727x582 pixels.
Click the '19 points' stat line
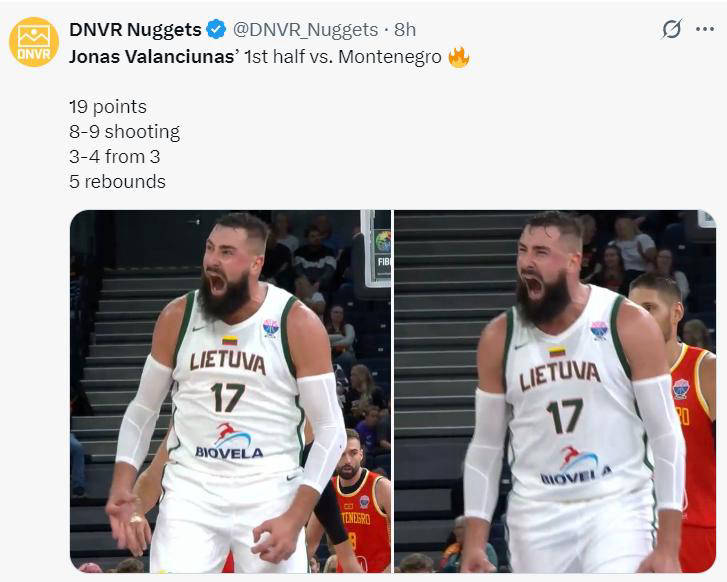[x=108, y=107]
